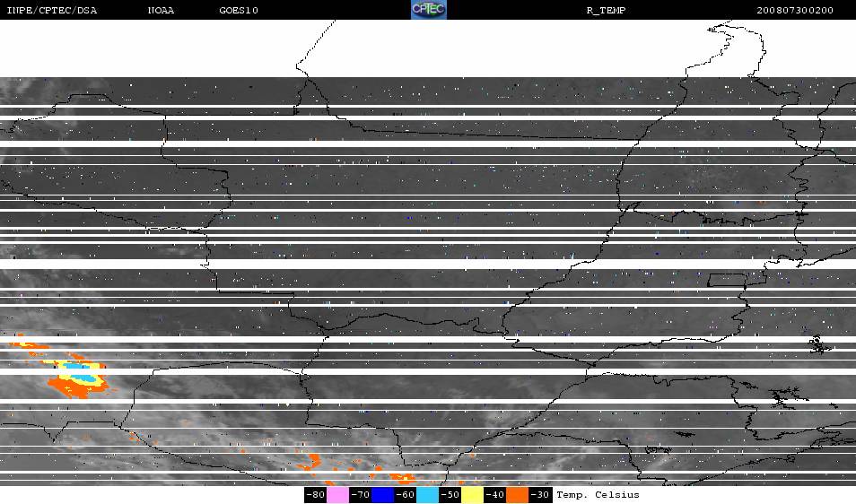Click the CPTEC logo in header
856x504 pixels.
click(x=429, y=10)
